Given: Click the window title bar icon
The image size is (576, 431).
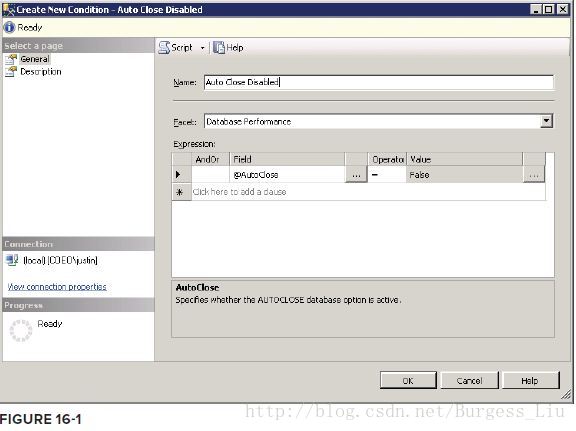Looking at the screenshot, I should point(8,9).
